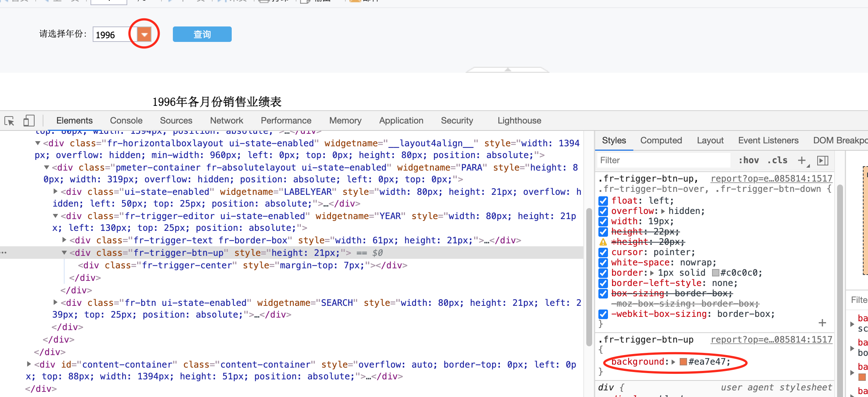The width and height of the screenshot is (868, 397).
Task: Switch to the Network tab
Action: tap(227, 121)
